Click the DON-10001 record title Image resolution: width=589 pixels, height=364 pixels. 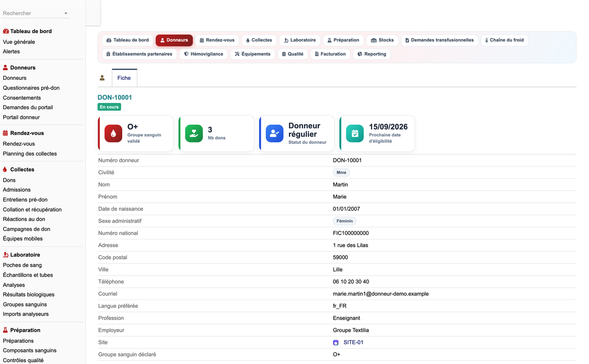(115, 97)
